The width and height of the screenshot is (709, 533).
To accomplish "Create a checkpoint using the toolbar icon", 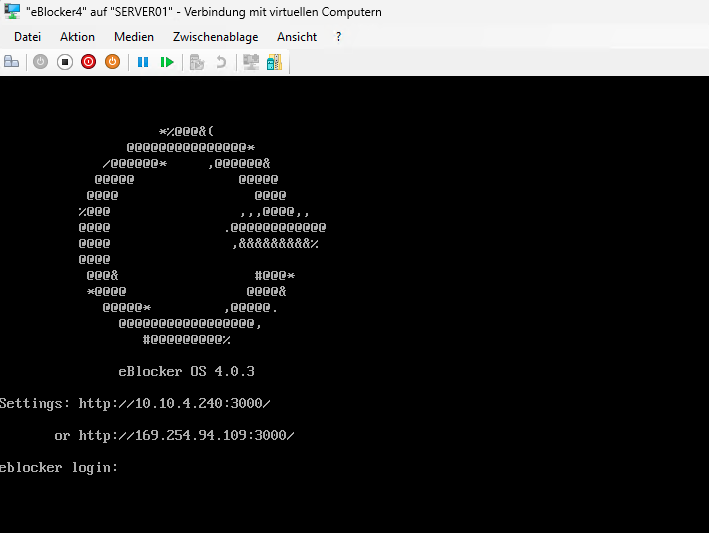I will pos(197,62).
